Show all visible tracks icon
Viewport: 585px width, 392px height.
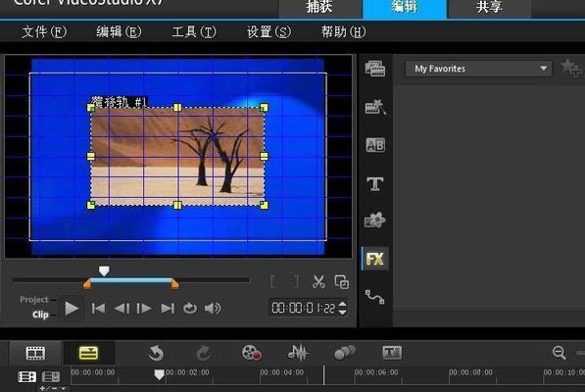point(27,376)
